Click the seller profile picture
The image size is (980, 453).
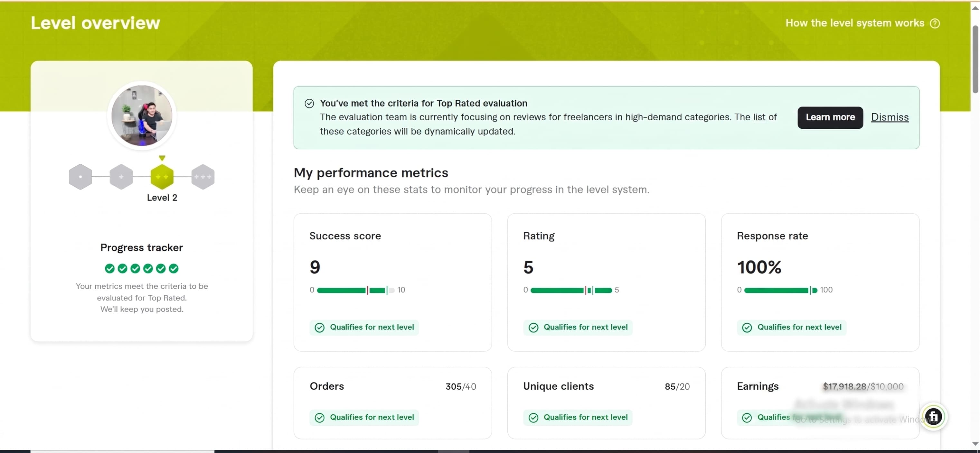(142, 115)
